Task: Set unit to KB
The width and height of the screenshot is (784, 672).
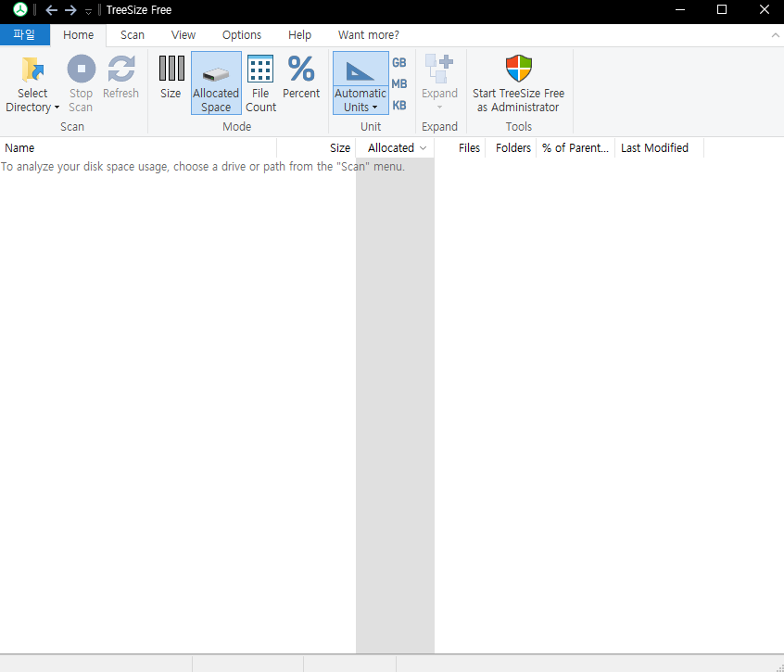Action: tap(399, 106)
